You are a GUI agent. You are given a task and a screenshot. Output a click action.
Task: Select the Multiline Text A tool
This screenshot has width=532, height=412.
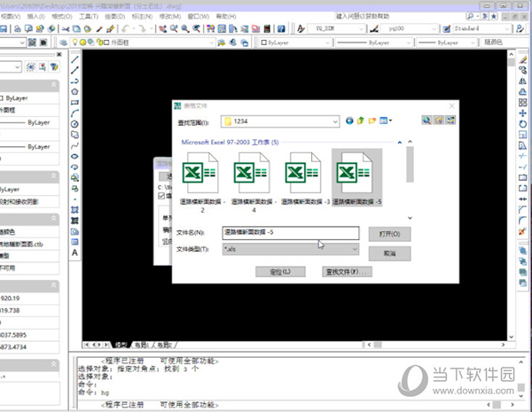[x=75, y=253]
